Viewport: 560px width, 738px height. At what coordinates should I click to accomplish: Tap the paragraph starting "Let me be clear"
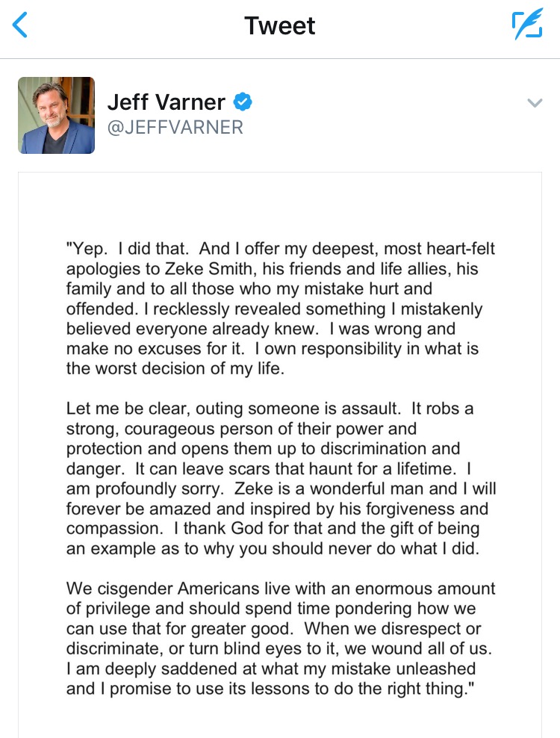281,479
